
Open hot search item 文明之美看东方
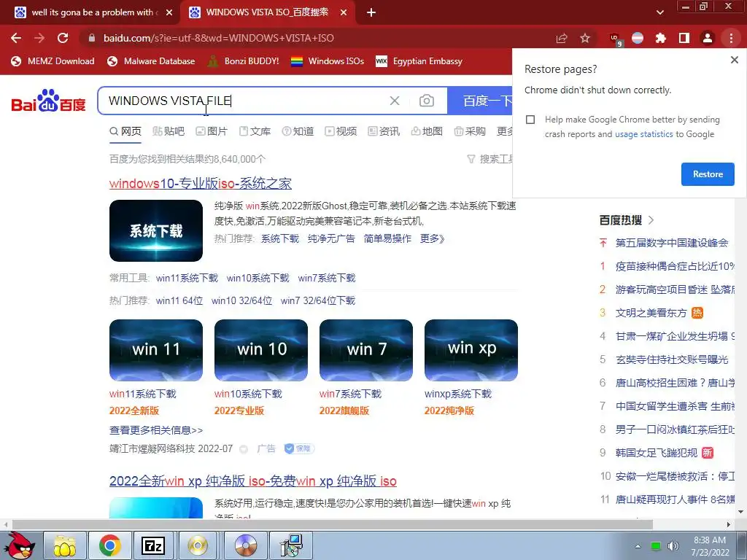[651, 313]
